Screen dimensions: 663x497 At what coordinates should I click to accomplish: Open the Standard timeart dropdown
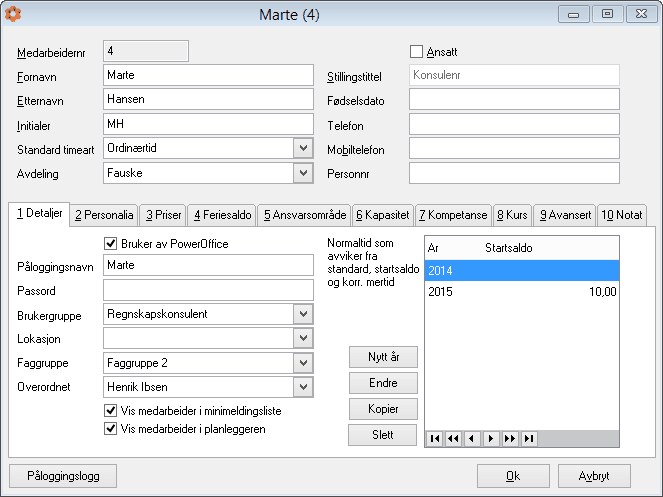pyautogui.click(x=303, y=148)
